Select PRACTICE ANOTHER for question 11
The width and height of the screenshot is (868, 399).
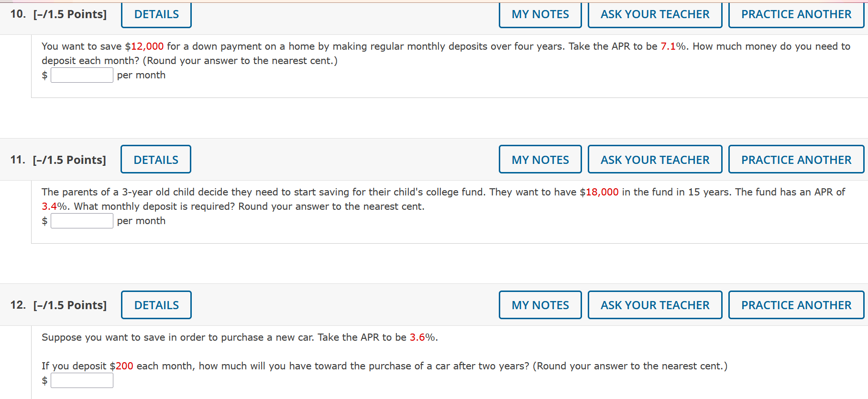click(x=796, y=159)
